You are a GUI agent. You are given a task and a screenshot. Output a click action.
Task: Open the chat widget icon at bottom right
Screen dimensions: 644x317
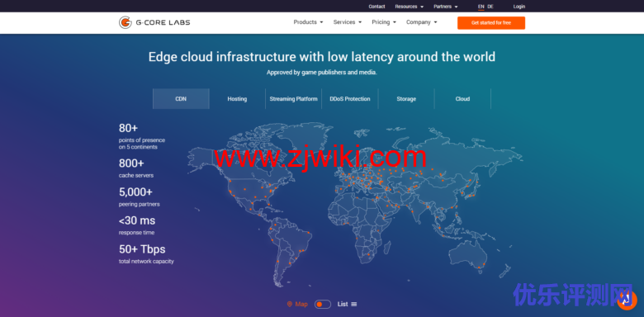tap(627, 300)
